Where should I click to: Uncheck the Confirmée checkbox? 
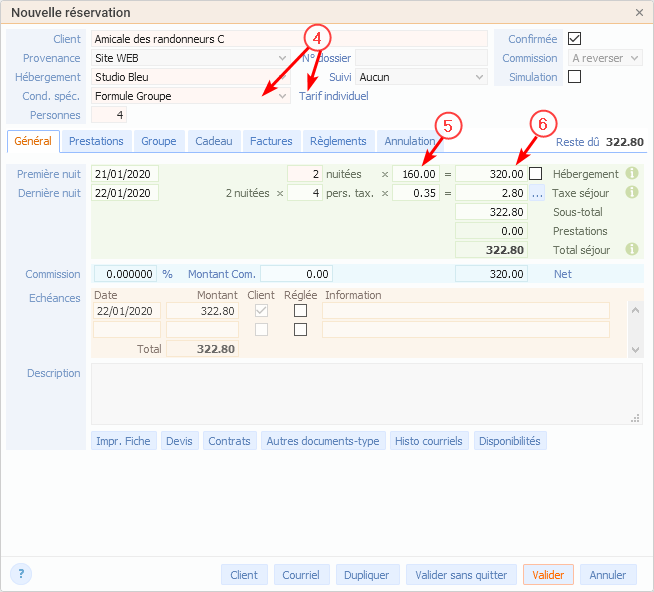point(574,39)
